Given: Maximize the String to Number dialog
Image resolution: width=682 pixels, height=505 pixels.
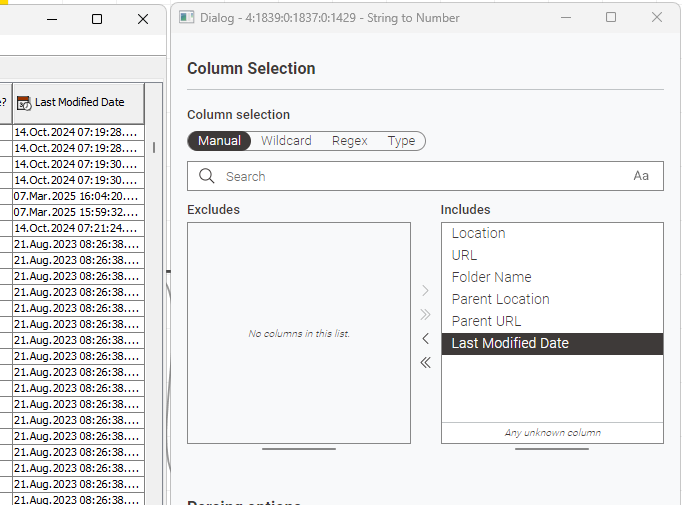Looking at the screenshot, I should click(x=611, y=18).
